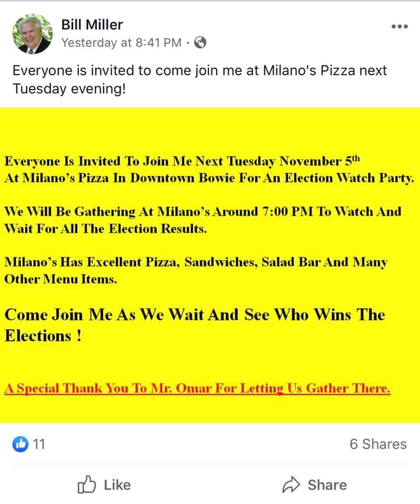Screen dimensions: 420x504
Task: Click the "Come Join Me As We Wait" text
Action: coord(194,315)
